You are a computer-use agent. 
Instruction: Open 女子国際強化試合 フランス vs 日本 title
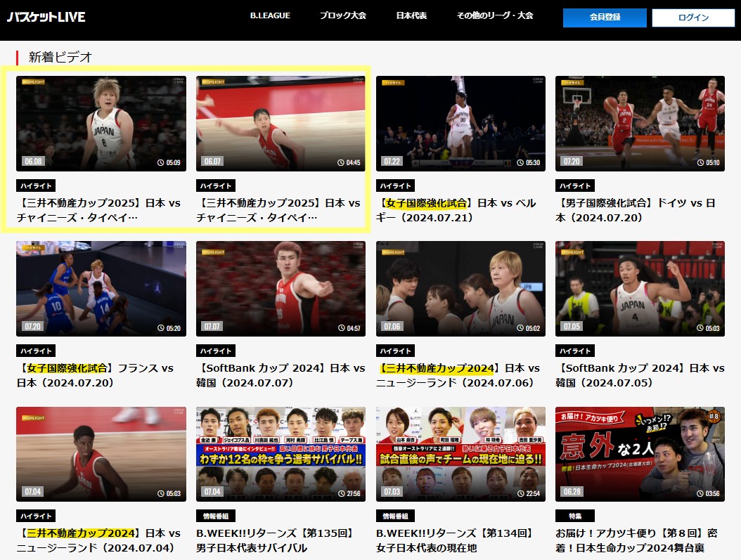(x=96, y=375)
